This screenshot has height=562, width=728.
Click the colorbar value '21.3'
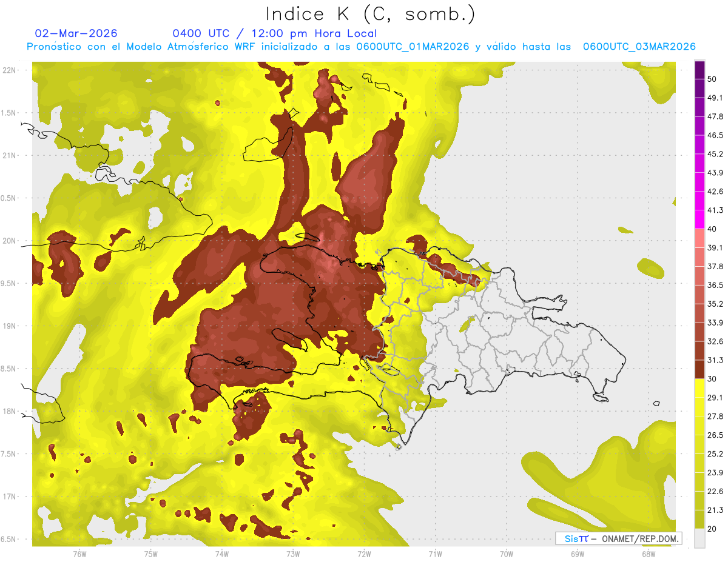[715, 510]
